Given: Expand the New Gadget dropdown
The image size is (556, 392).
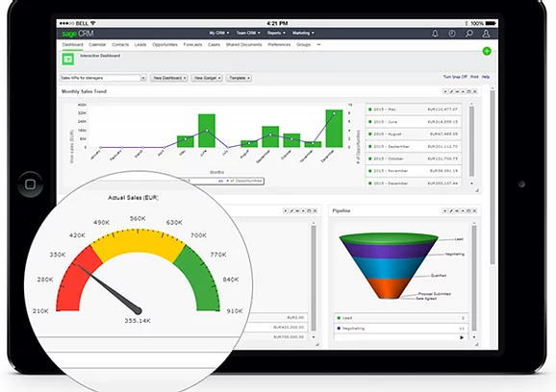Looking at the screenshot, I should (x=207, y=78).
